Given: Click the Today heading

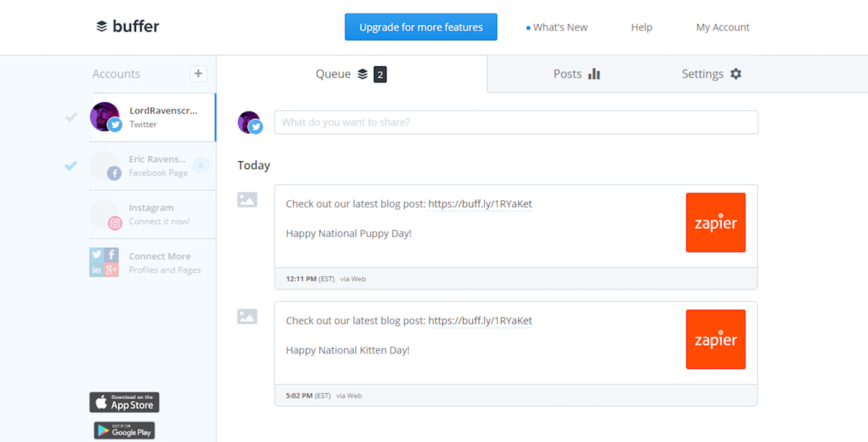Looking at the screenshot, I should (x=254, y=166).
